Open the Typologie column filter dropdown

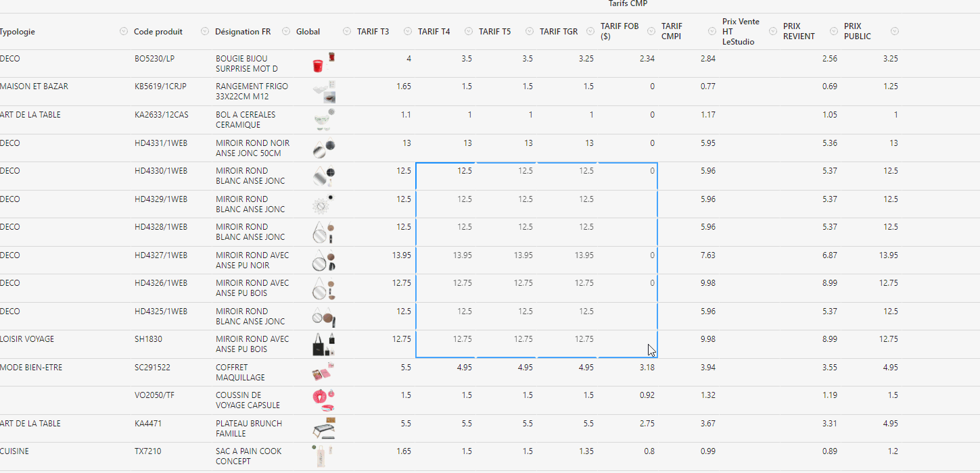point(124,31)
